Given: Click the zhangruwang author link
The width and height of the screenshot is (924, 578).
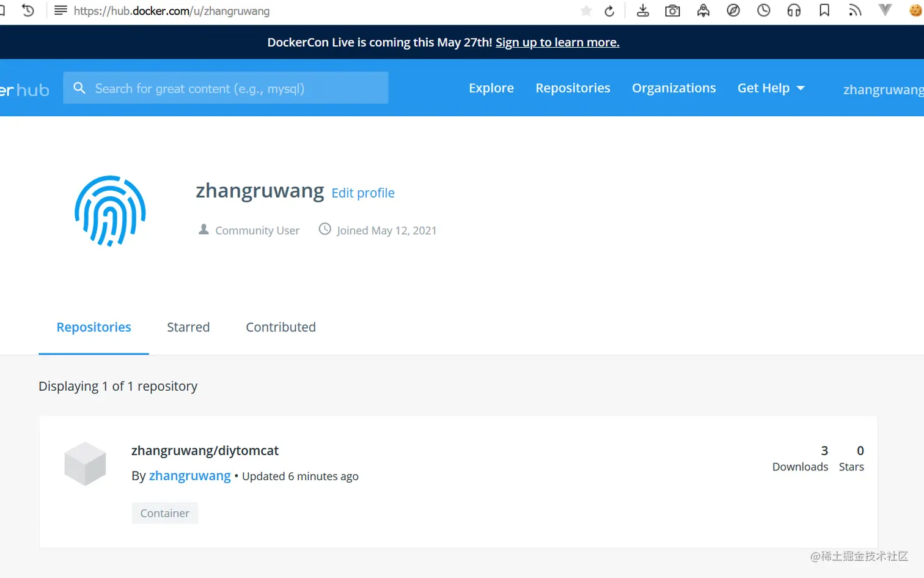Looking at the screenshot, I should coord(190,476).
